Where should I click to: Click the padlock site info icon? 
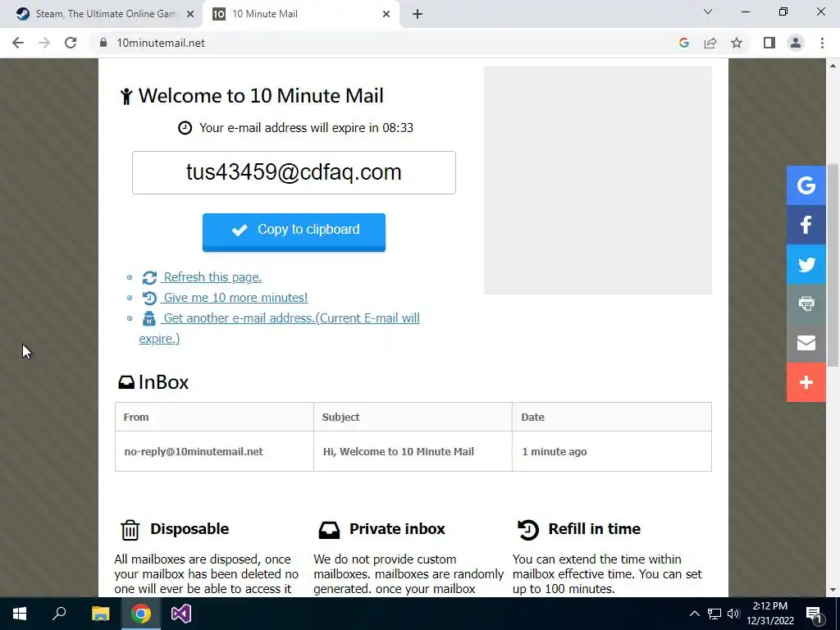103,43
